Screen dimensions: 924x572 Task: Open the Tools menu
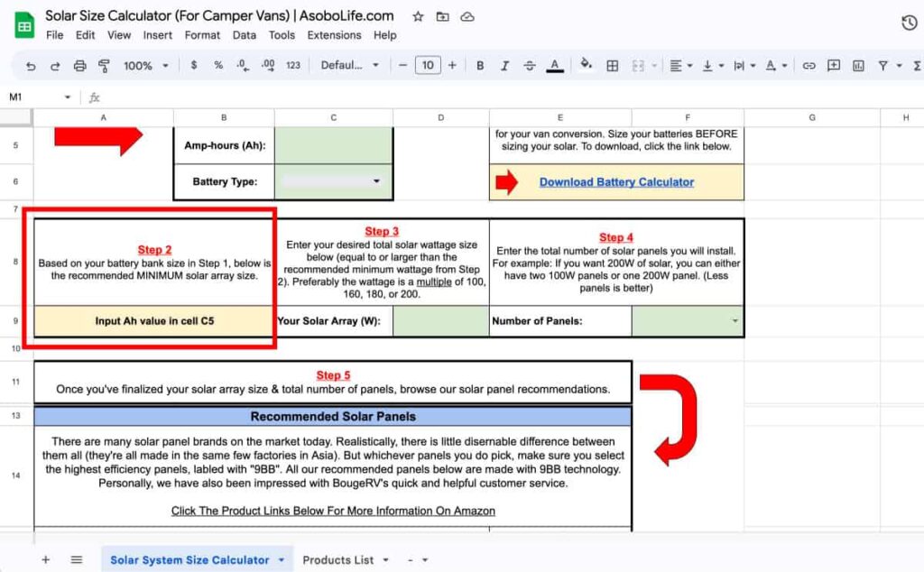(x=282, y=35)
